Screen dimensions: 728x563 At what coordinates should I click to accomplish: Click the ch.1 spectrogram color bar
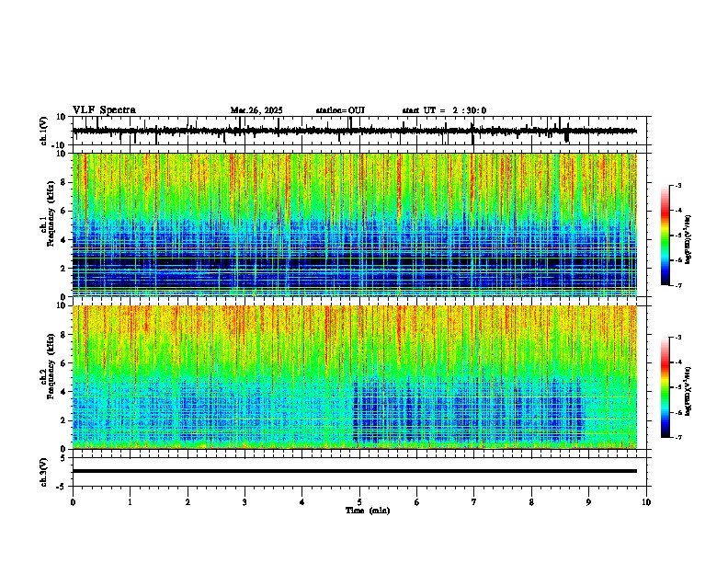[665, 236]
